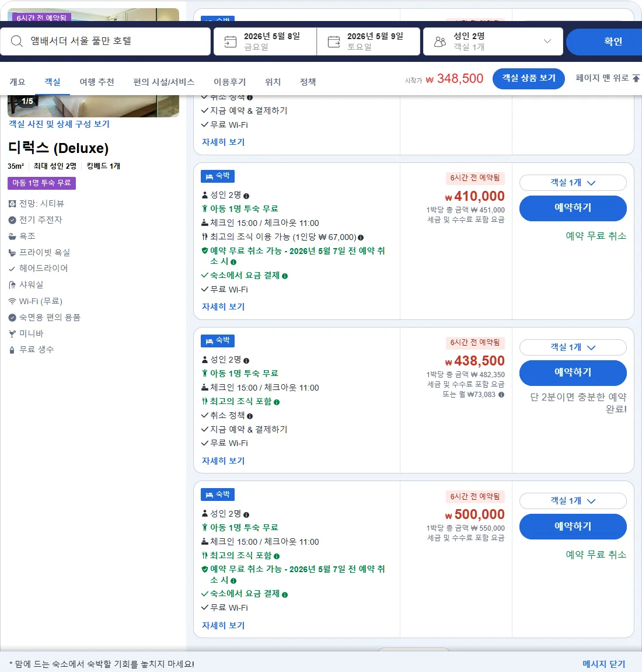Image resolution: width=642 pixels, height=672 pixels.
Task: Click the 숙박 bed badge in ₩410,000 offer
Action: pyautogui.click(x=218, y=176)
